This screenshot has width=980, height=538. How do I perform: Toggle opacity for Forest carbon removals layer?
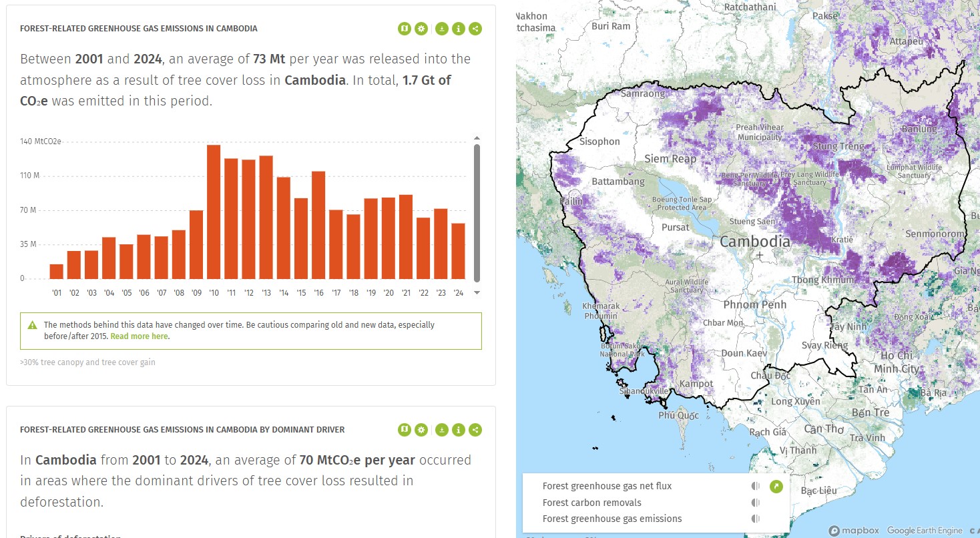(x=756, y=503)
